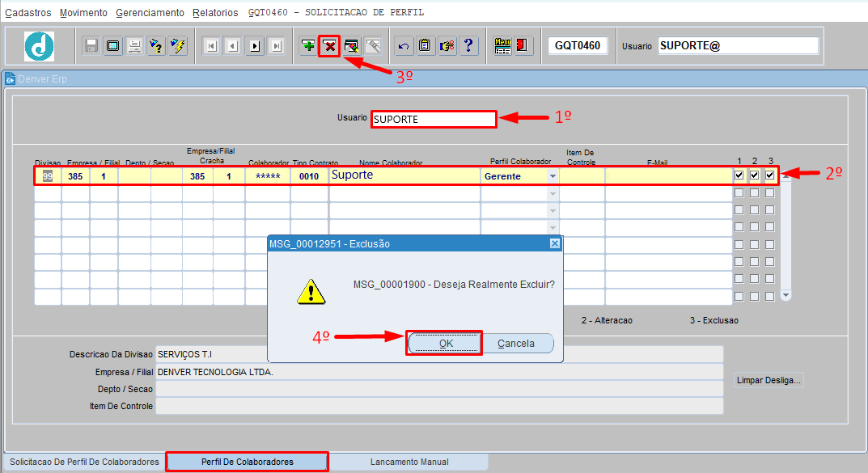Jump to the last record
868x473 pixels.
(276, 46)
